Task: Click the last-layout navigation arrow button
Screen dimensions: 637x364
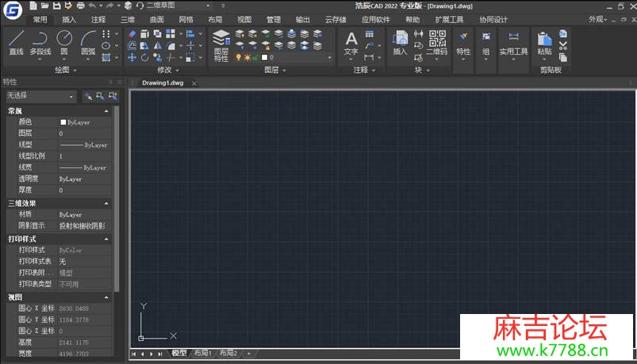Action: coord(160,354)
